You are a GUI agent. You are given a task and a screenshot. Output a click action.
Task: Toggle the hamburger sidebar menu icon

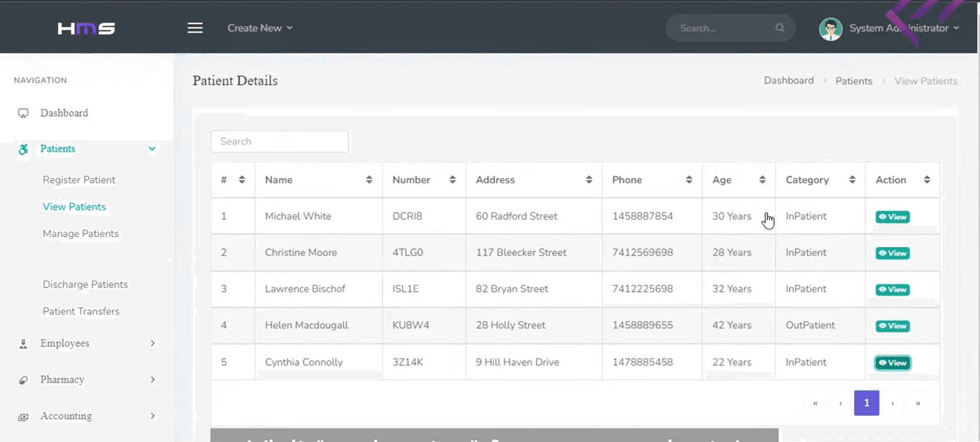tap(195, 28)
